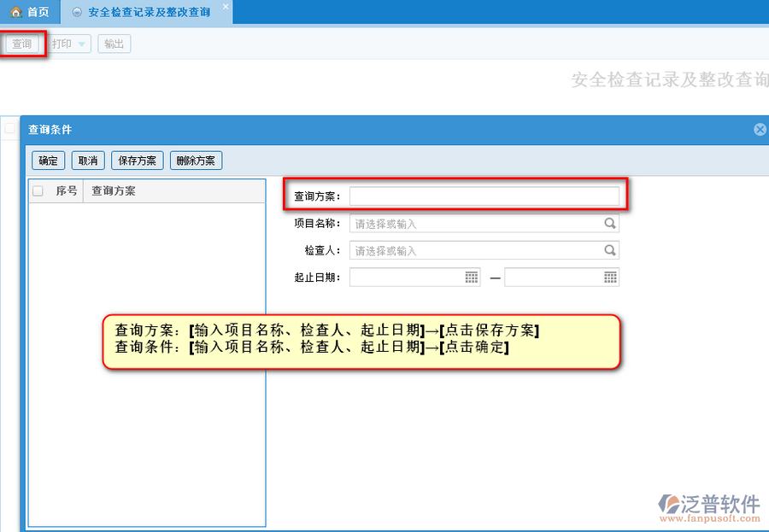Focus the 查询方案 text field
The width and height of the screenshot is (769, 532).
484,196
